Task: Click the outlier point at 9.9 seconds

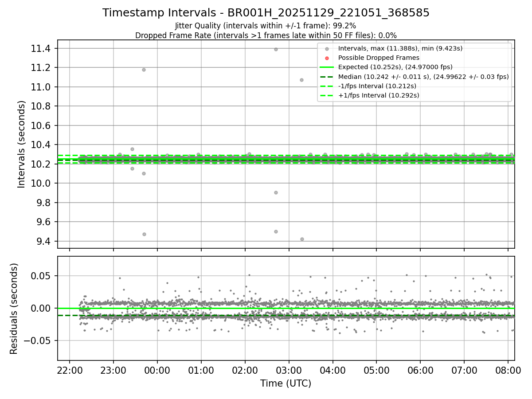Action: tap(276, 192)
